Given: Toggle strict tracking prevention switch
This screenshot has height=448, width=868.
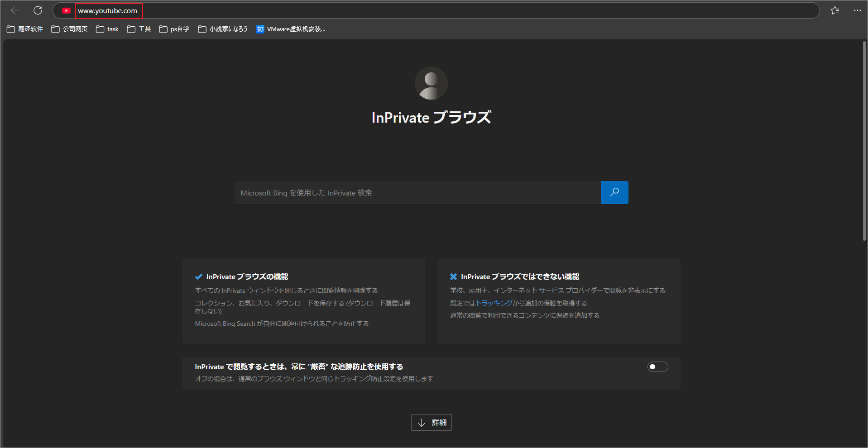Looking at the screenshot, I should (657, 367).
